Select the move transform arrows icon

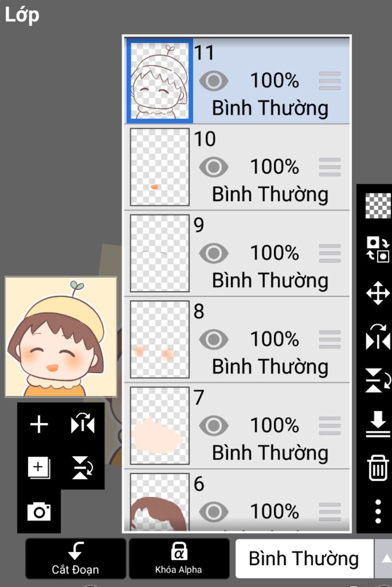378,293
